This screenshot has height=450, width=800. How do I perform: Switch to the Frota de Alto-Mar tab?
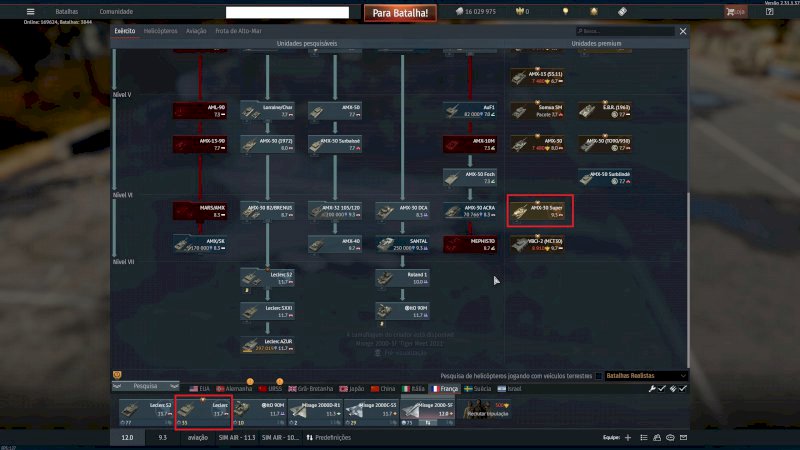[238, 31]
